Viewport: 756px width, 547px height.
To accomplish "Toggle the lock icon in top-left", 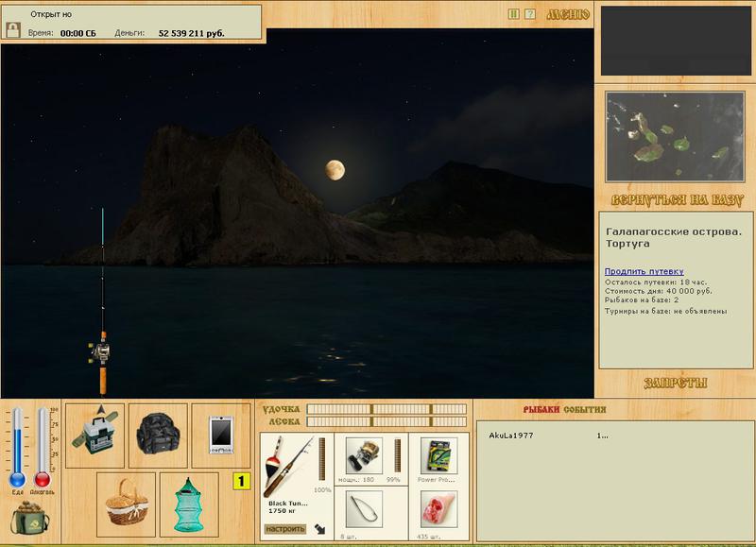I will 13,30.
